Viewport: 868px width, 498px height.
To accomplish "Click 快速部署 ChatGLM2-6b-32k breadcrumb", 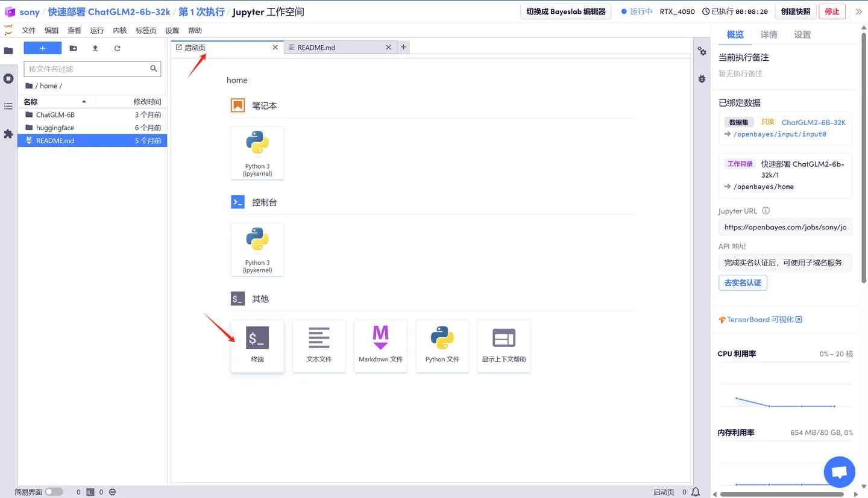I will pos(109,12).
